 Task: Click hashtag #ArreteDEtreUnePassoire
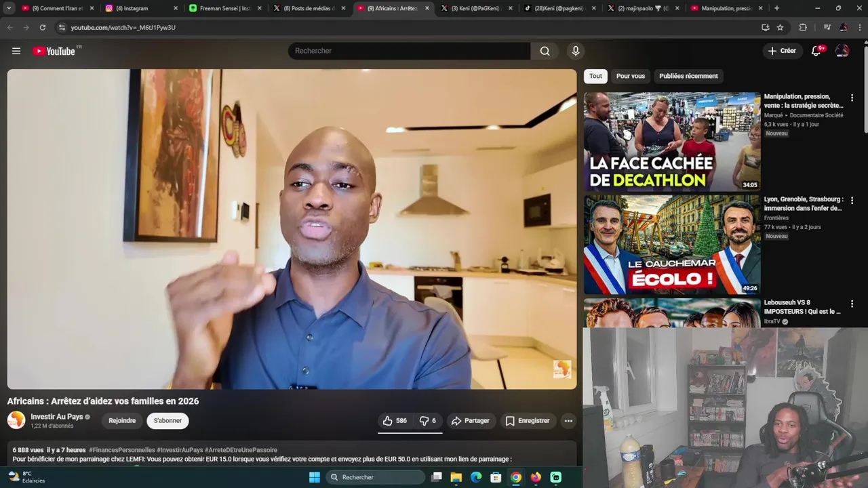click(241, 450)
